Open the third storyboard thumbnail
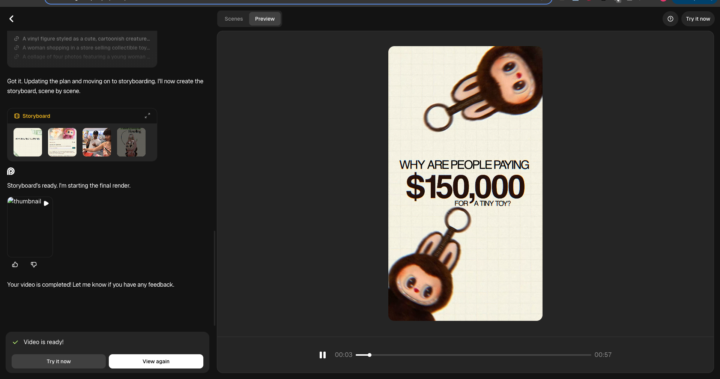Image resolution: width=720 pixels, height=379 pixels. click(x=96, y=142)
